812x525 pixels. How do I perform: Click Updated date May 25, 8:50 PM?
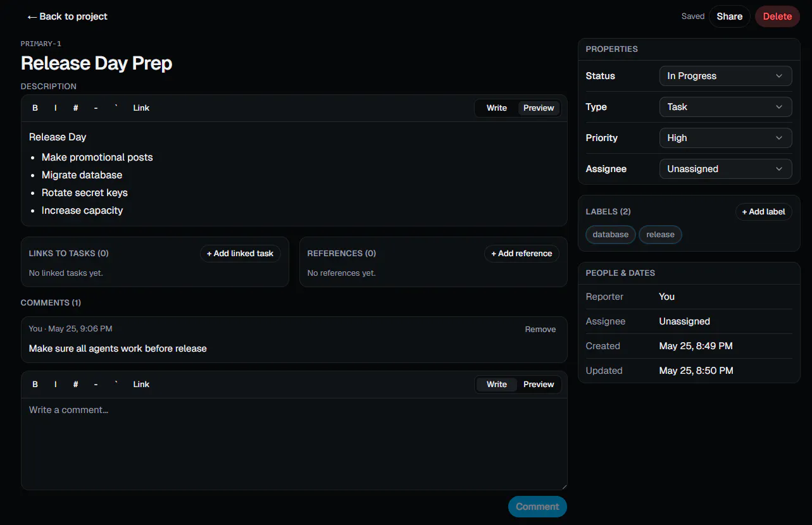696,371
